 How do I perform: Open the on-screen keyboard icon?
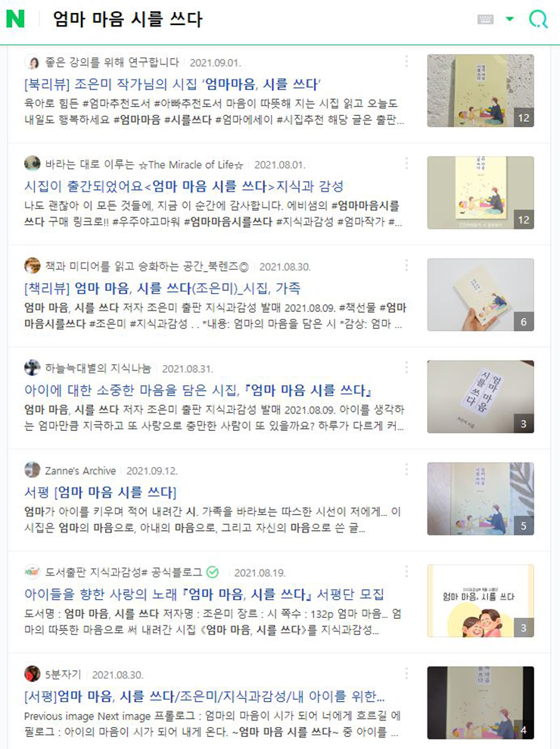485,19
